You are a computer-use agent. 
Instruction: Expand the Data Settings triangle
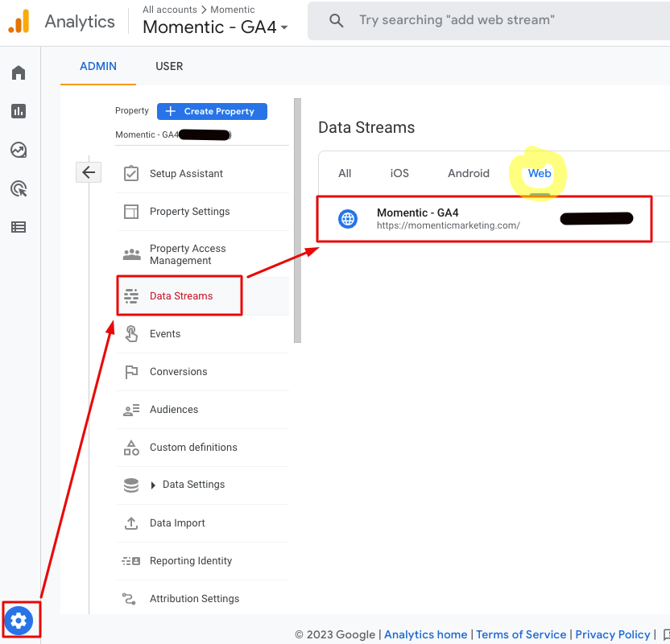click(x=153, y=485)
